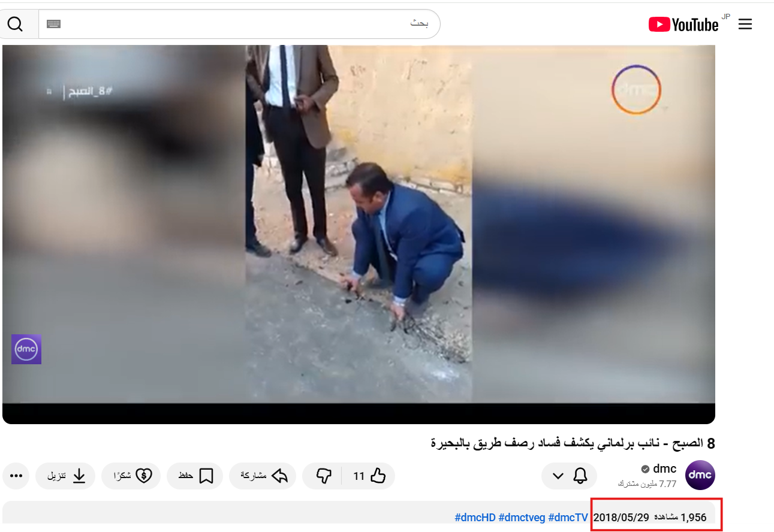The height and width of the screenshot is (532, 774).
Task: Expand the notification options chevron
Action: [558, 476]
